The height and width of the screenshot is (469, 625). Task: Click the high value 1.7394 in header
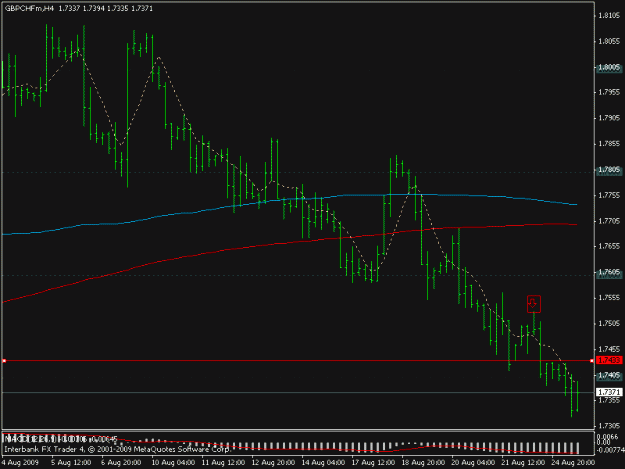click(x=94, y=8)
